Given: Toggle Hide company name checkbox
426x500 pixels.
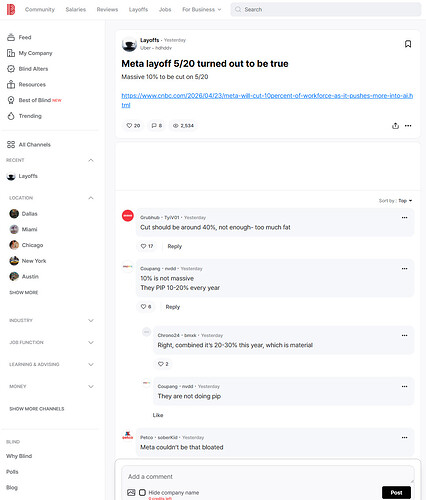Looking at the screenshot, I should click(142, 492).
